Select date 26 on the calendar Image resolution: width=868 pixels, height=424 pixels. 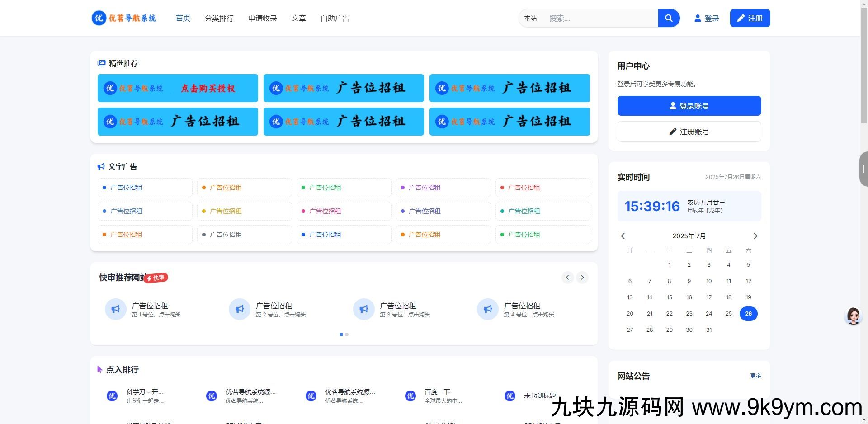coord(748,313)
